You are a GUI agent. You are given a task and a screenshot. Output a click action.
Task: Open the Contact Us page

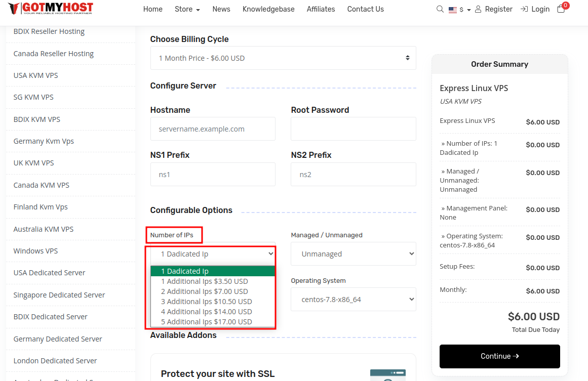tap(365, 9)
